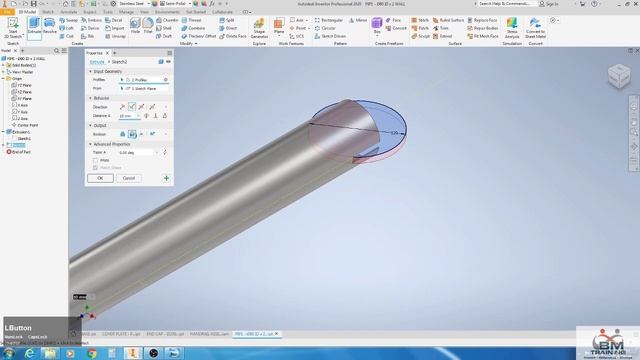This screenshot has width=640, height=360.
Task: Select New Solid boolean option
Action: (152, 134)
